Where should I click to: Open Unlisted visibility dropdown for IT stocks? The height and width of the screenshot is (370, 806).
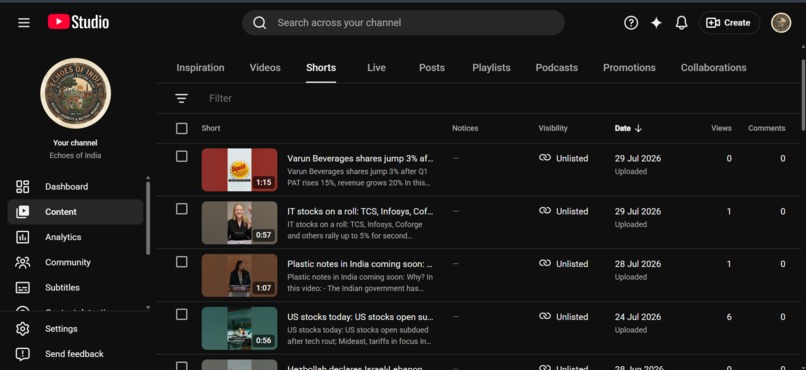pos(563,211)
